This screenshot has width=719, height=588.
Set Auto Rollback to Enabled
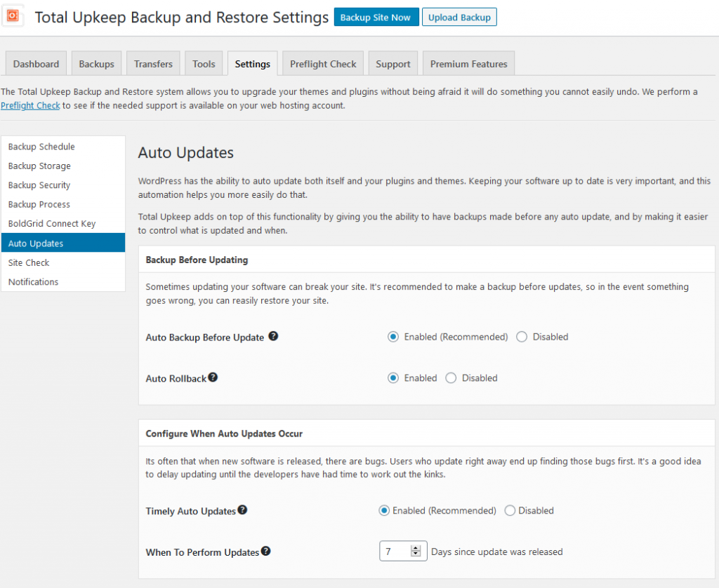coord(393,378)
